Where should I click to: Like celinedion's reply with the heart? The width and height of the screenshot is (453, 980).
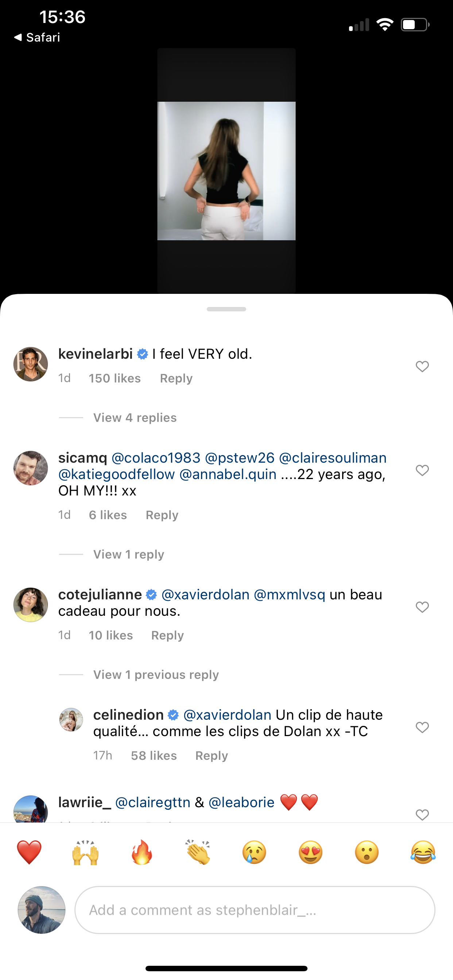click(422, 727)
